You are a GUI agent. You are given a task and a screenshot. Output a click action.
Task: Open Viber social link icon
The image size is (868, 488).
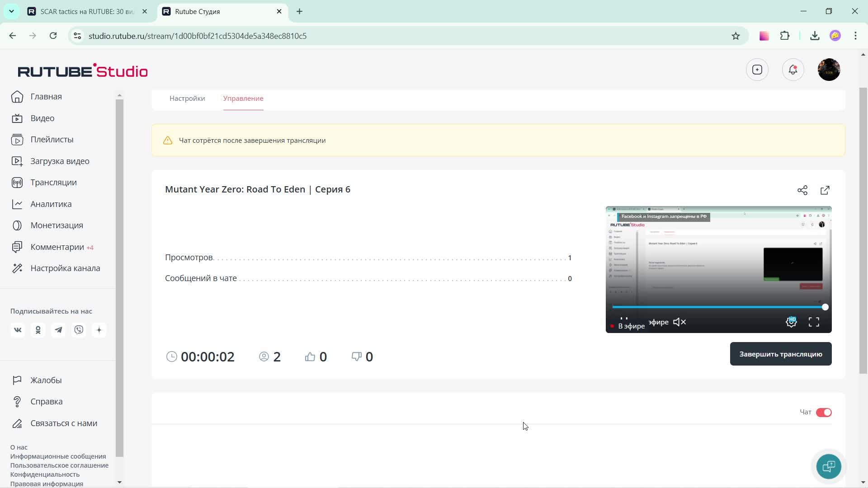(x=79, y=330)
